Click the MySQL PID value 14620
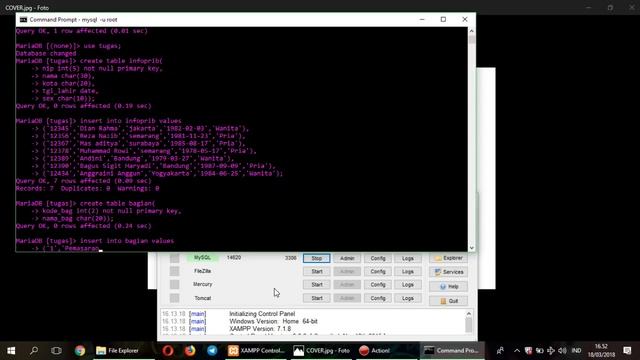 pos(234,258)
